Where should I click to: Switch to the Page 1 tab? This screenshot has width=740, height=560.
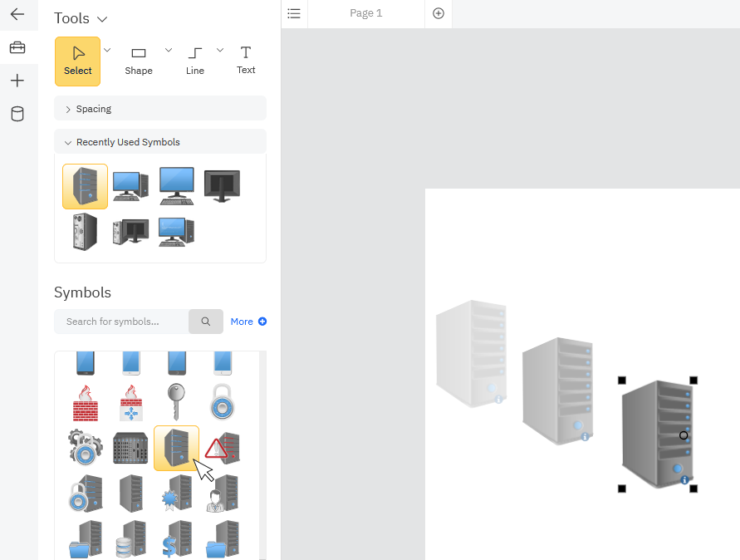coord(365,13)
